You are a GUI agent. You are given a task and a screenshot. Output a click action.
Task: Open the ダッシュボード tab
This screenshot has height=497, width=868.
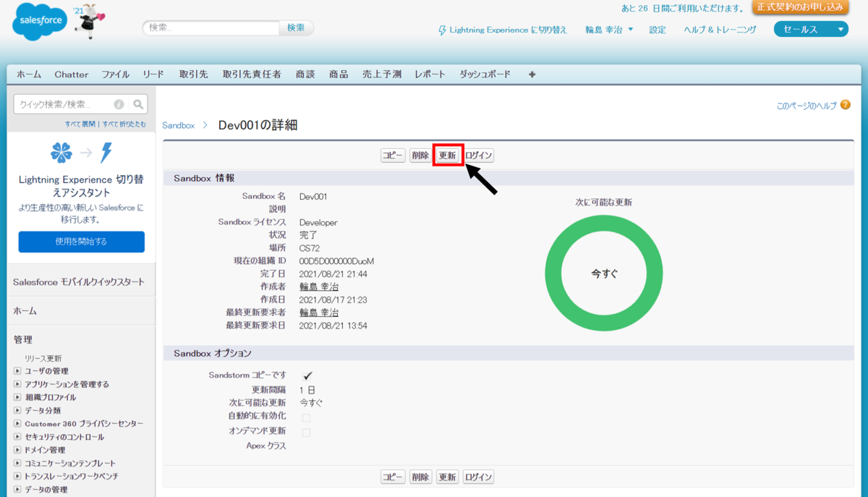tap(485, 75)
